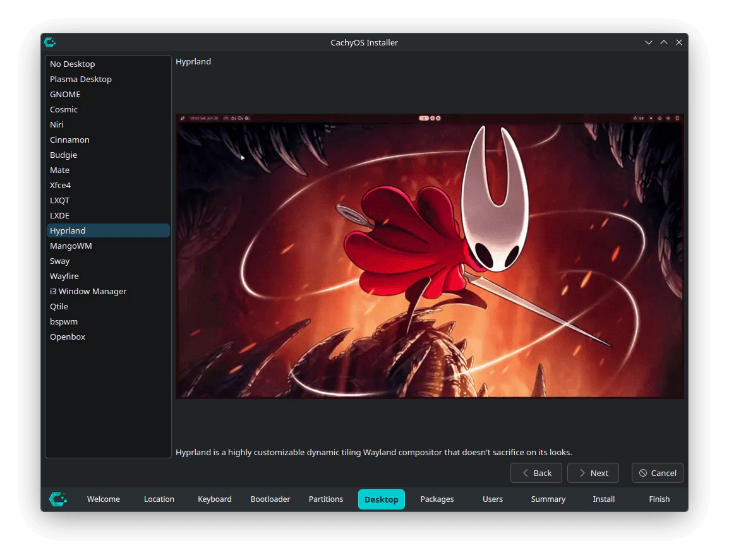Close the CachyOS Installer window
Viewport: 729px width, 560px height.
click(x=679, y=42)
